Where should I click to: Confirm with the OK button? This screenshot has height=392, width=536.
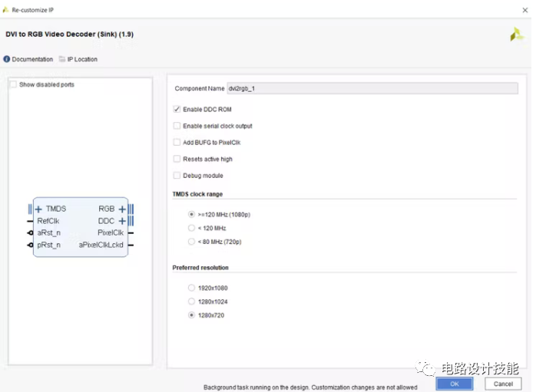coord(455,384)
